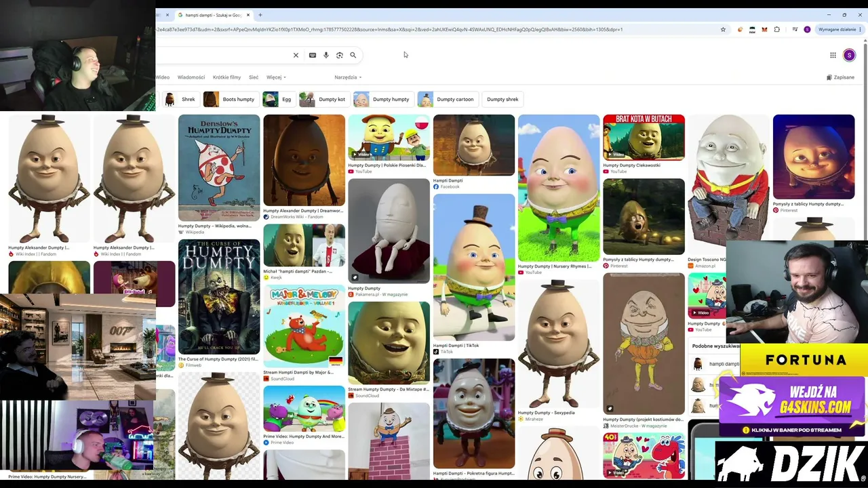
Task: Open The Curse of Humpty Dumpty Filmweb caption
Action: (x=219, y=359)
